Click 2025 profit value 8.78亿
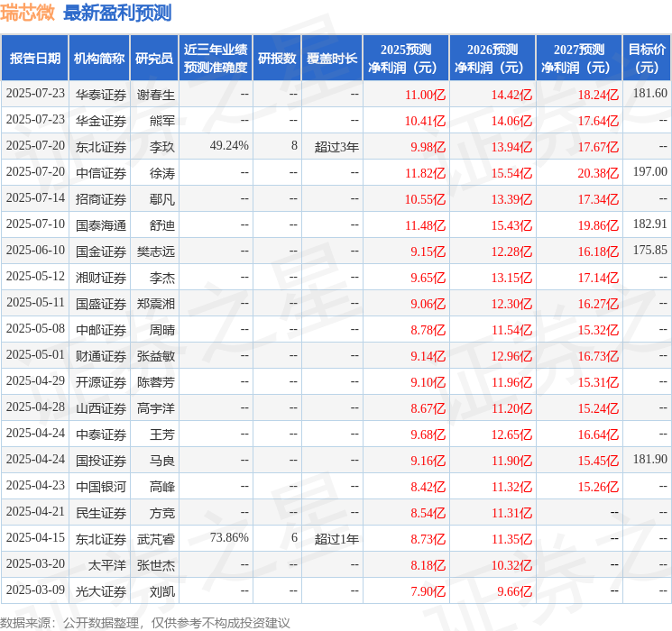This screenshot has height=631, width=672. click(428, 330)
